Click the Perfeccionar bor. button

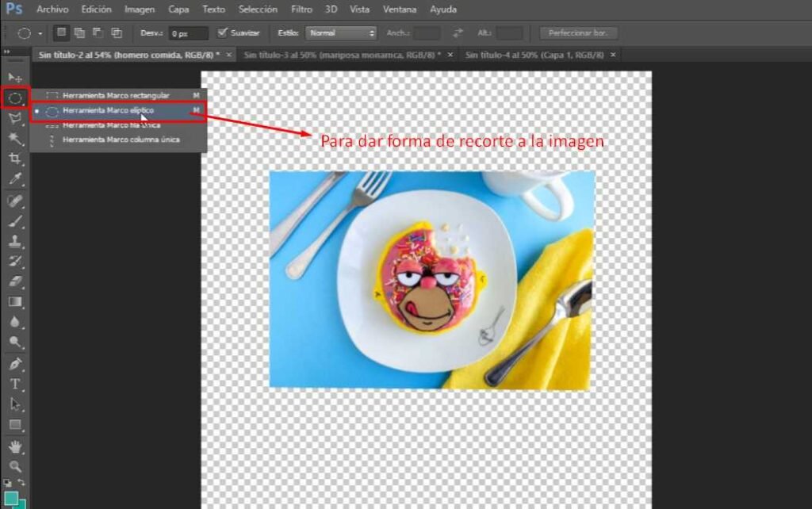click(578, 33)
